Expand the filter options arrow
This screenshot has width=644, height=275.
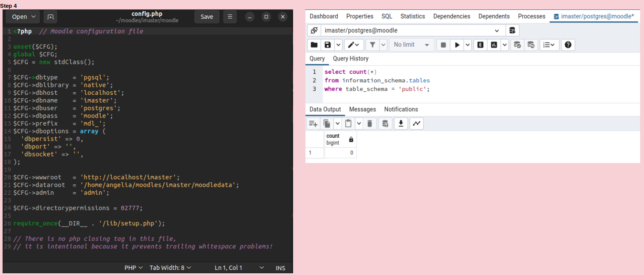tap(383, 45)
